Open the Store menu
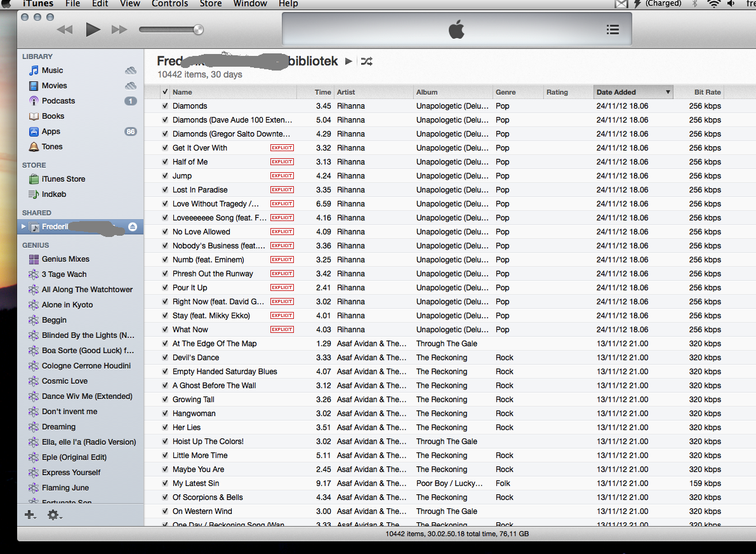The width and height of the screenshot is (756, 554). pyautogui.click(x=211, y=4)
